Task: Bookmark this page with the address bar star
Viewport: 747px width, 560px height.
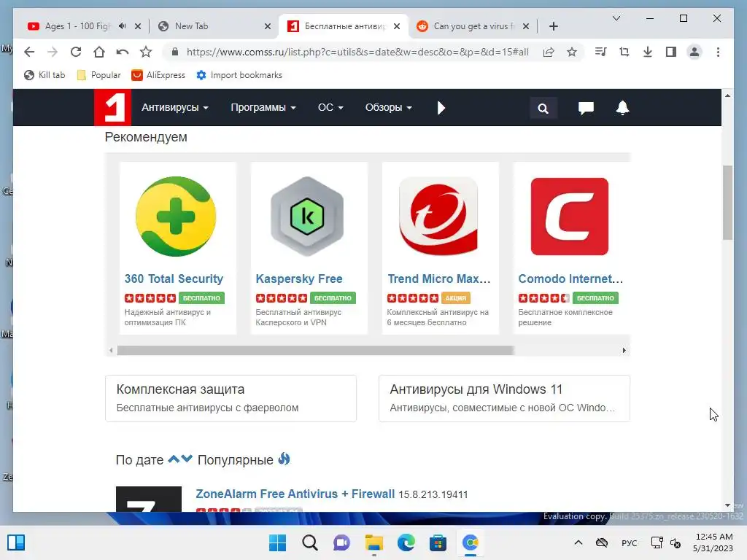Action: click(x=572, y=52)
